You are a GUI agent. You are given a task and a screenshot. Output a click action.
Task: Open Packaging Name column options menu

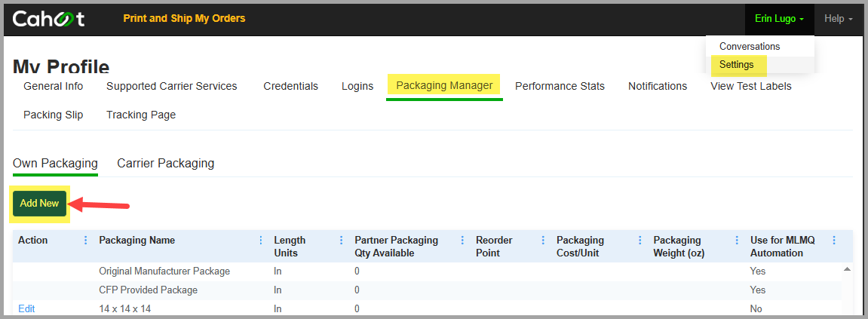tap(261, 241)
